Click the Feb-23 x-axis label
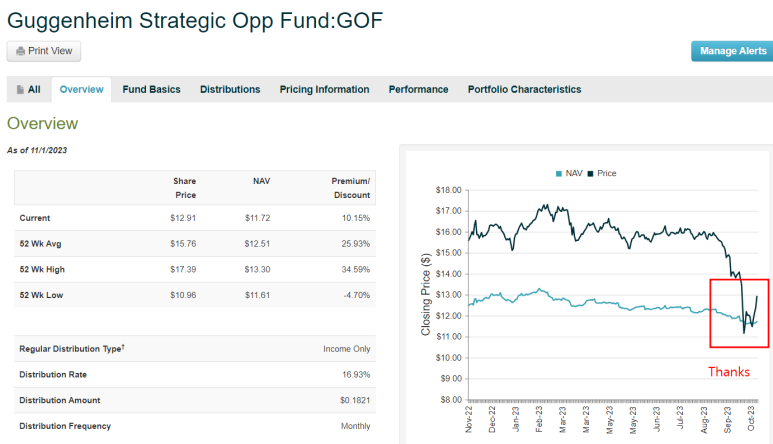Screen dimensions: 773x444 click(539, 419)
